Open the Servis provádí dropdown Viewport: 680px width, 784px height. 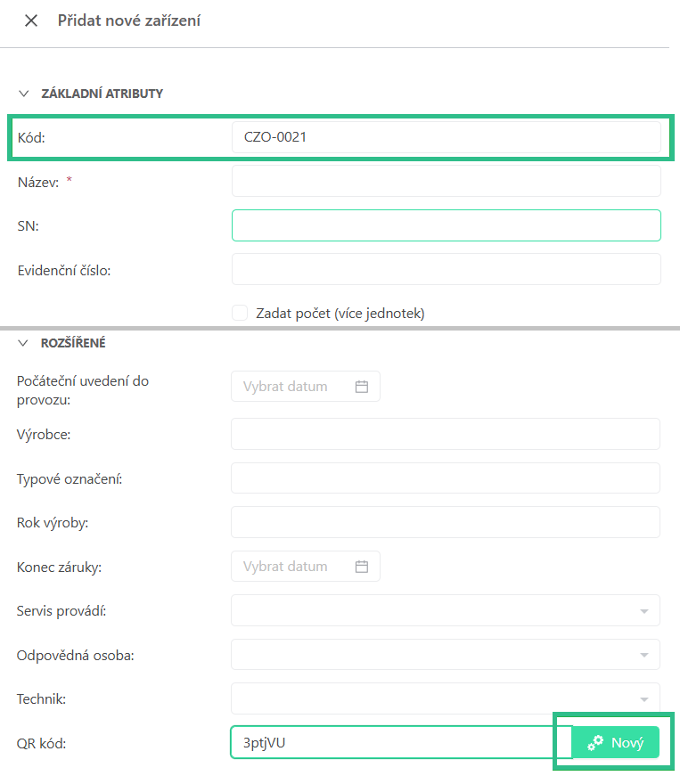(446, 611)
